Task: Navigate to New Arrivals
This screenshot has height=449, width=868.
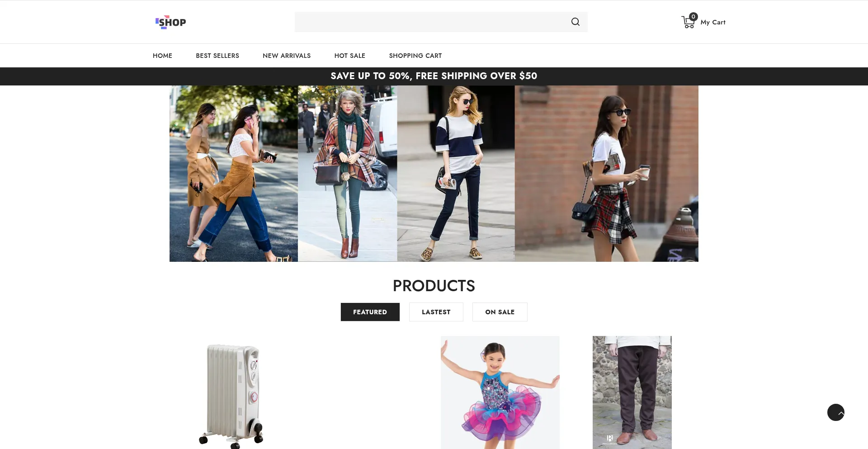Action: point(287,56)
